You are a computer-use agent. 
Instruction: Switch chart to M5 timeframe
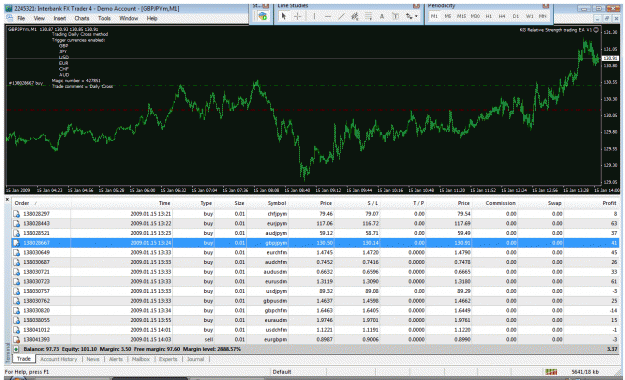[448, 16]
